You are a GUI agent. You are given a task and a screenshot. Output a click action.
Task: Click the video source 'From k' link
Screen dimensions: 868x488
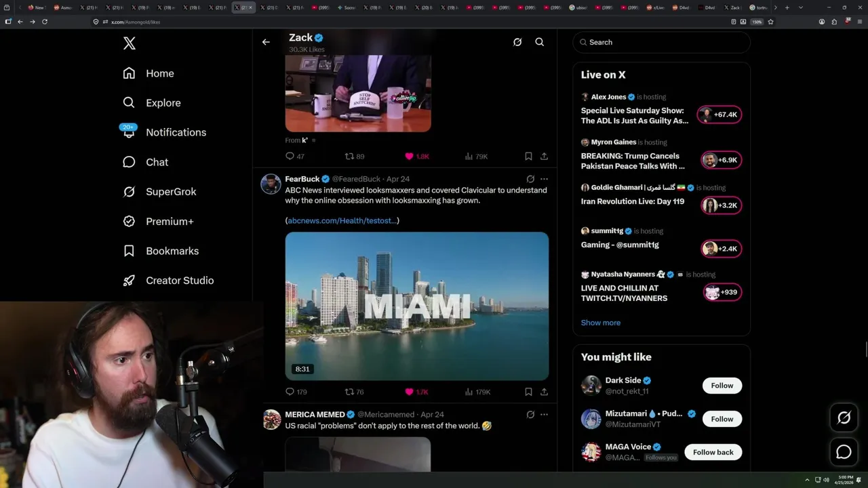coord(296,140)
